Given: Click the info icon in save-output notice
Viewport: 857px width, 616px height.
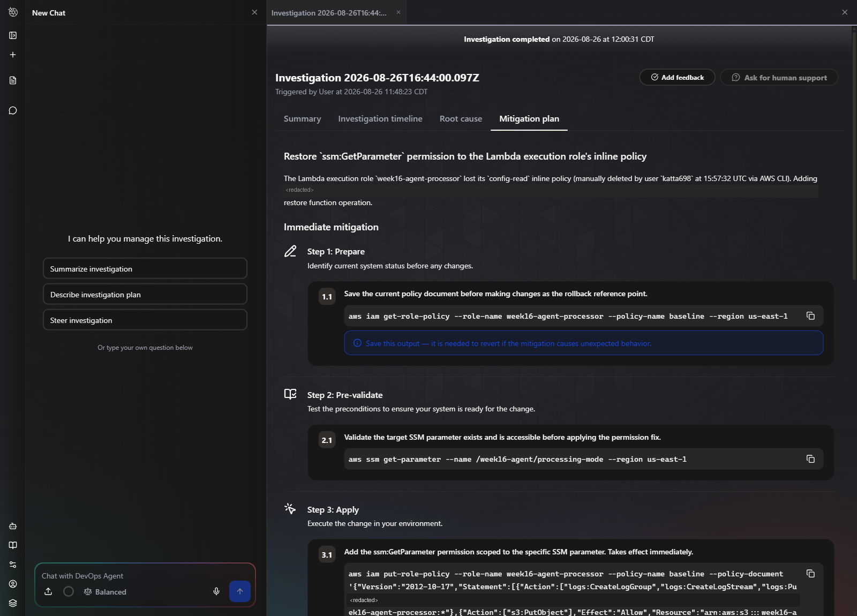Looking at the screenshot, I should coord(357,343).
